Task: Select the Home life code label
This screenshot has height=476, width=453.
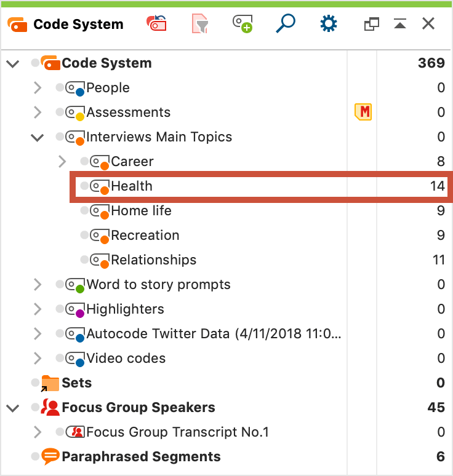Action: coord(142,210)
